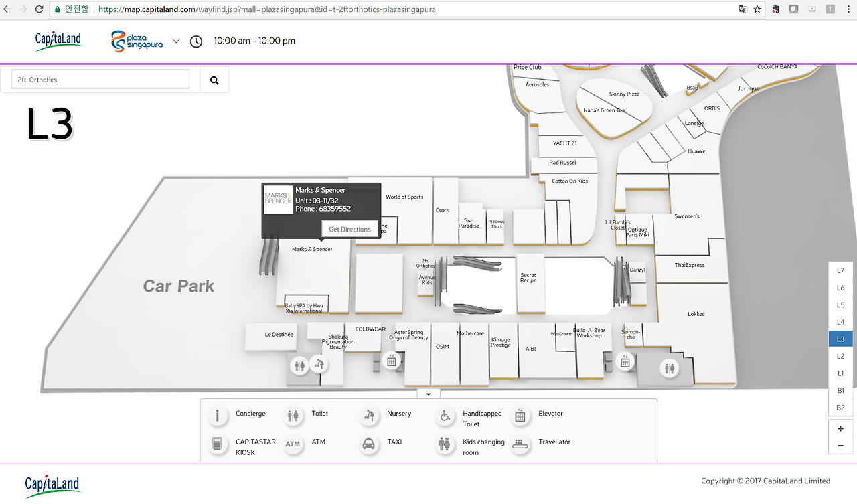Select the YACHT 21 store
Viewport: 857px width, 504px height.
click(564, 143)
